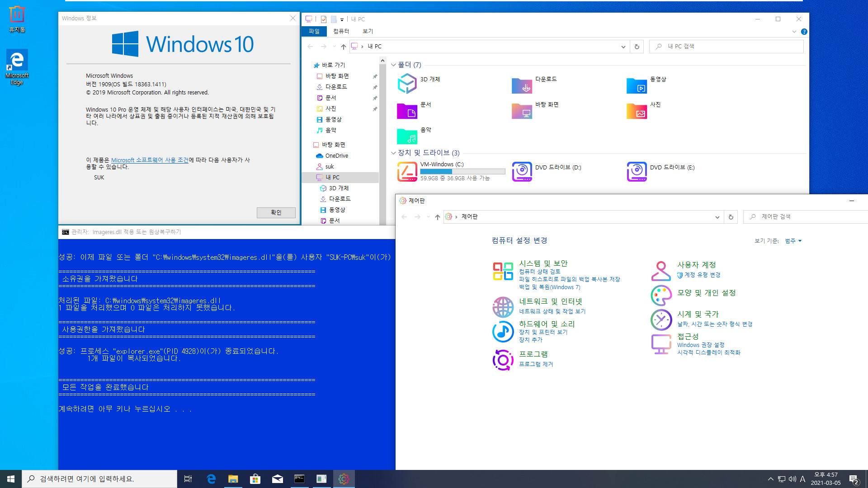The height and width of the screenshot is (488, 868).
Task: Open Mail app from taskbar
Action: 277,479
